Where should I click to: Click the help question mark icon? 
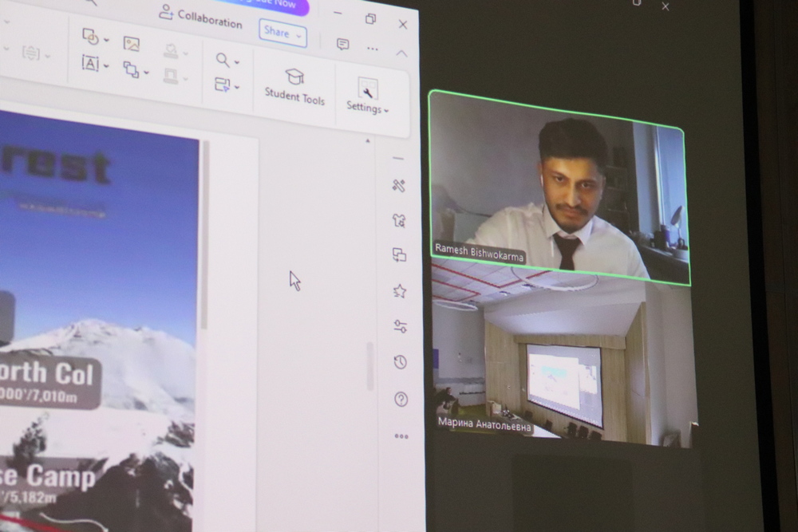(401, 400)
